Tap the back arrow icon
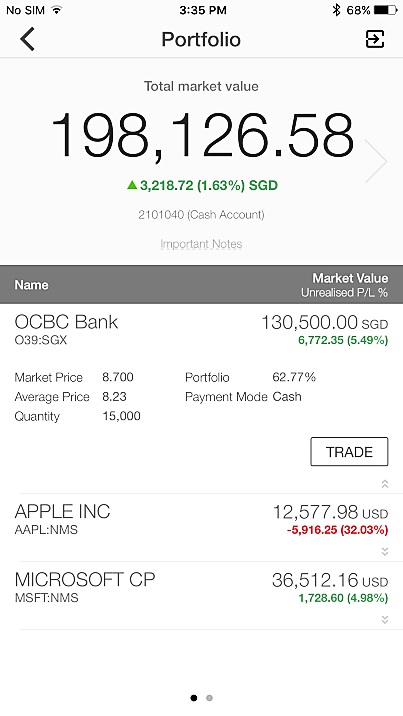 click(x=27, y=39)
